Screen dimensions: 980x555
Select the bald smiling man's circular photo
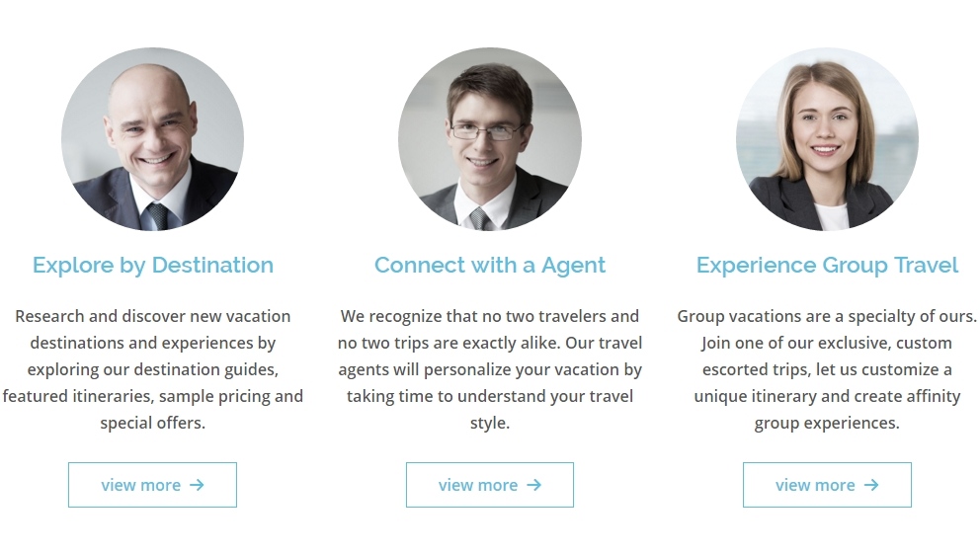152,138
